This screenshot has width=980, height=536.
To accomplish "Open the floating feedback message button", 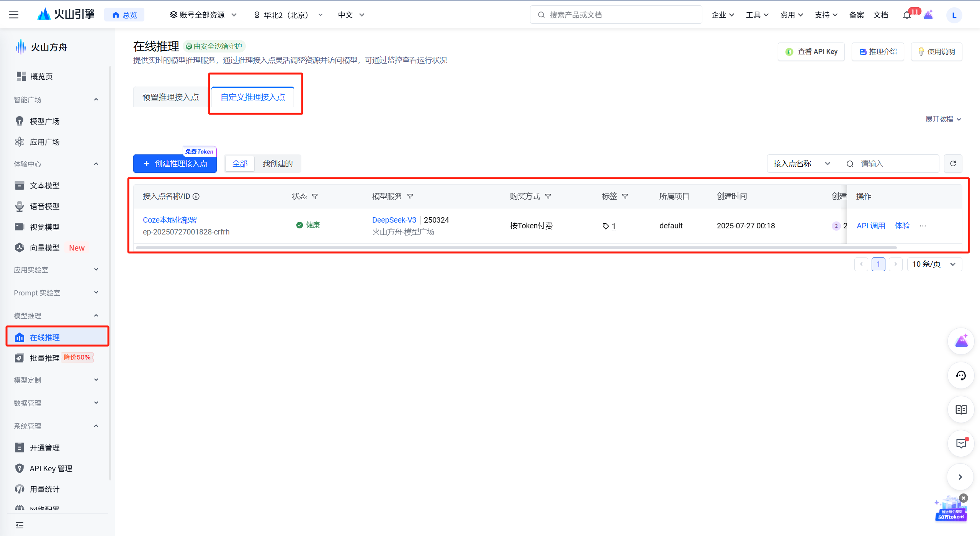I will click(x=961, y=443).
